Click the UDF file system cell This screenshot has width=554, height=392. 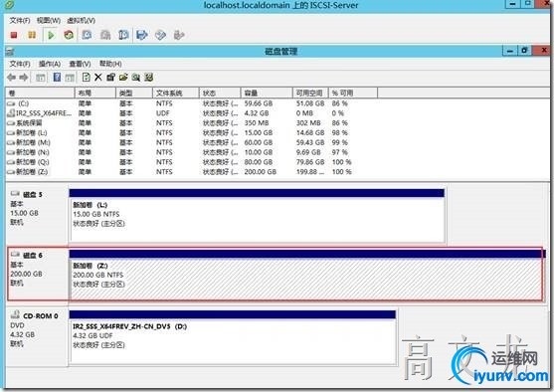[x=163, y=113]
